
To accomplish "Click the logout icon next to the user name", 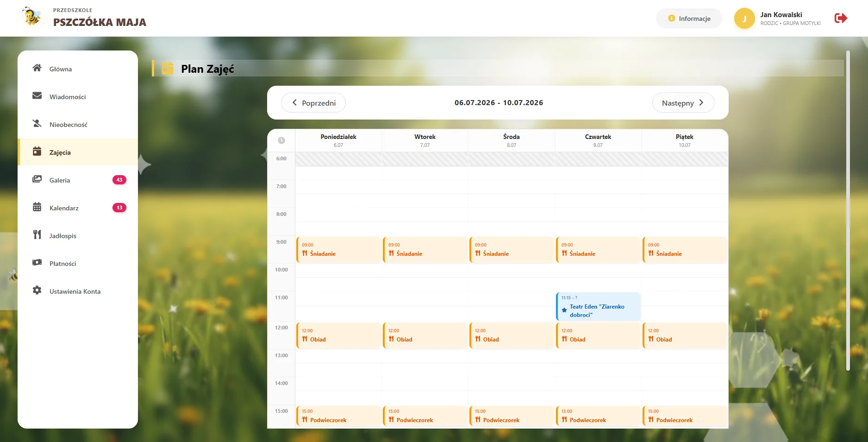I will (x=841, y=18).
